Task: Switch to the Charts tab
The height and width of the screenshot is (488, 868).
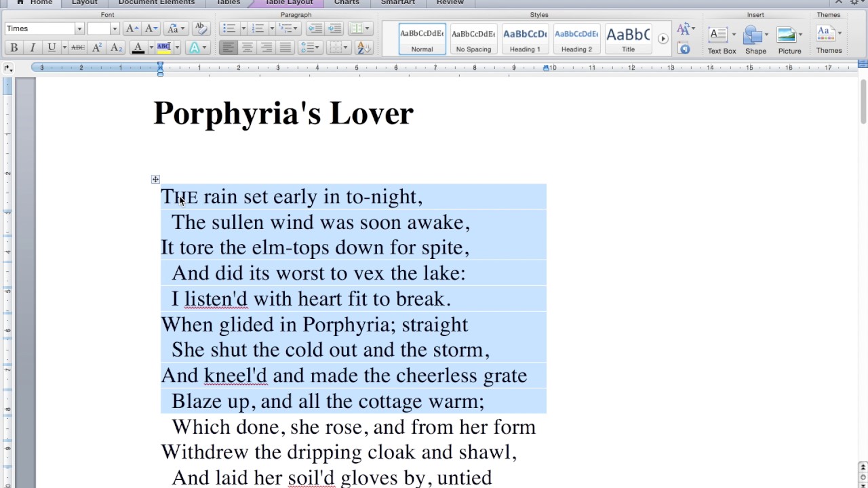Action: coord(347,3)
